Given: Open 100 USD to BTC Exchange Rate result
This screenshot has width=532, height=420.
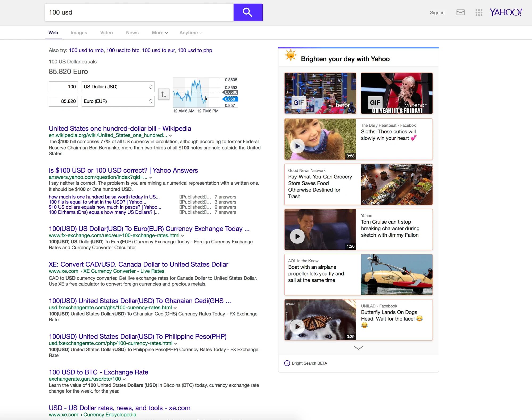Looking at the screenshot, I should click(x=98, y=372).
